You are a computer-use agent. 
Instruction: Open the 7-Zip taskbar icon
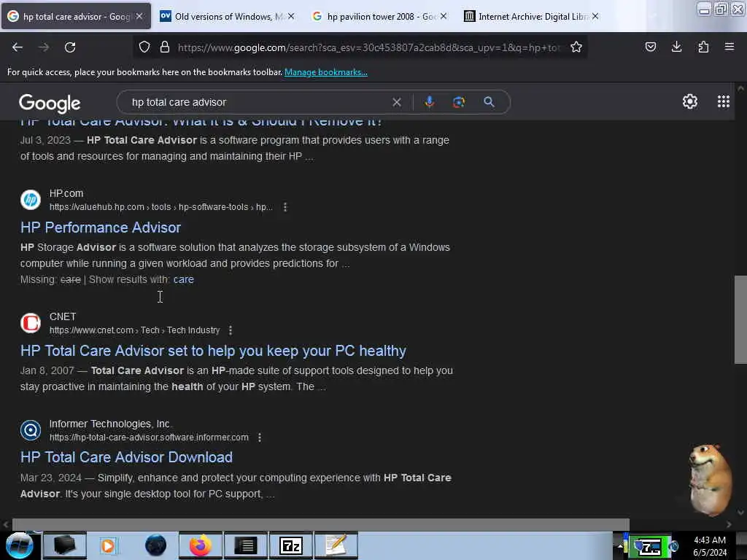(x=291, y=545)
